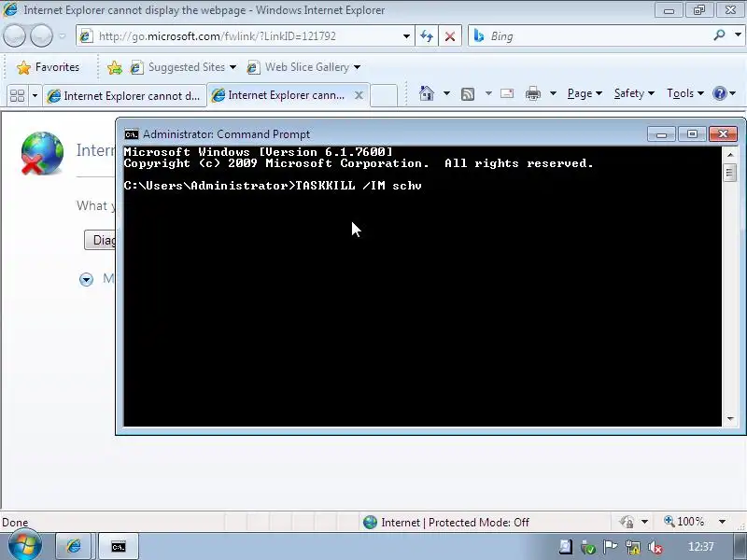The image size is (747, 560).
Task: Open a new blank tab
Action: [384, 95]
